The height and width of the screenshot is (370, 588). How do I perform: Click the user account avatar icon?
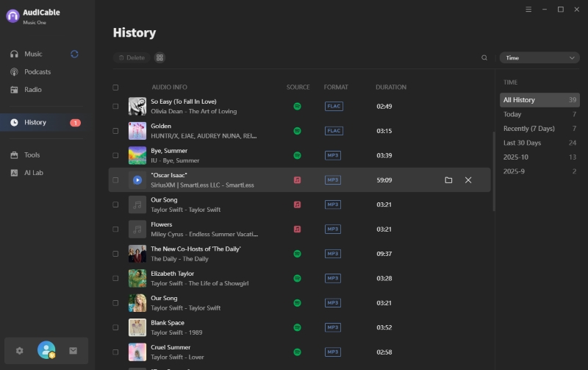coord(46,350)
